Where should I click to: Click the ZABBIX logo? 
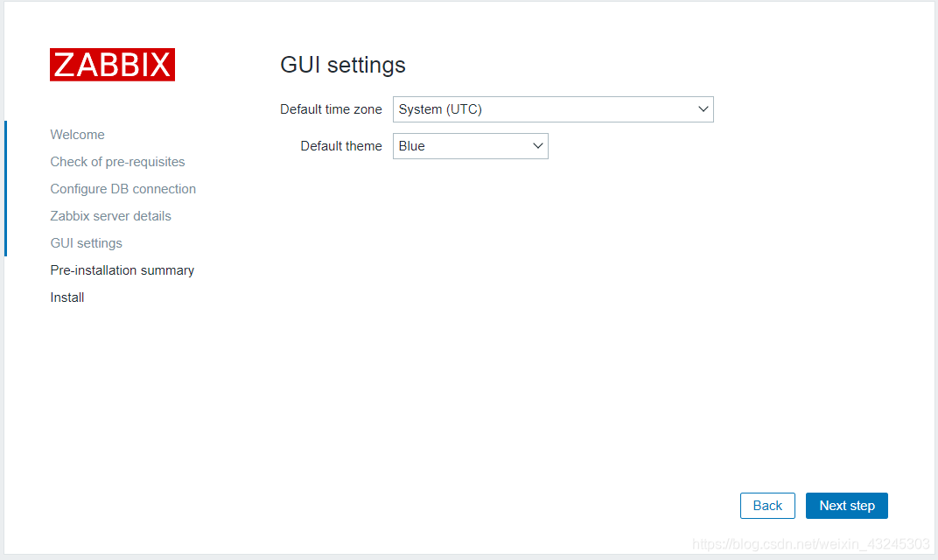point(112,64)
